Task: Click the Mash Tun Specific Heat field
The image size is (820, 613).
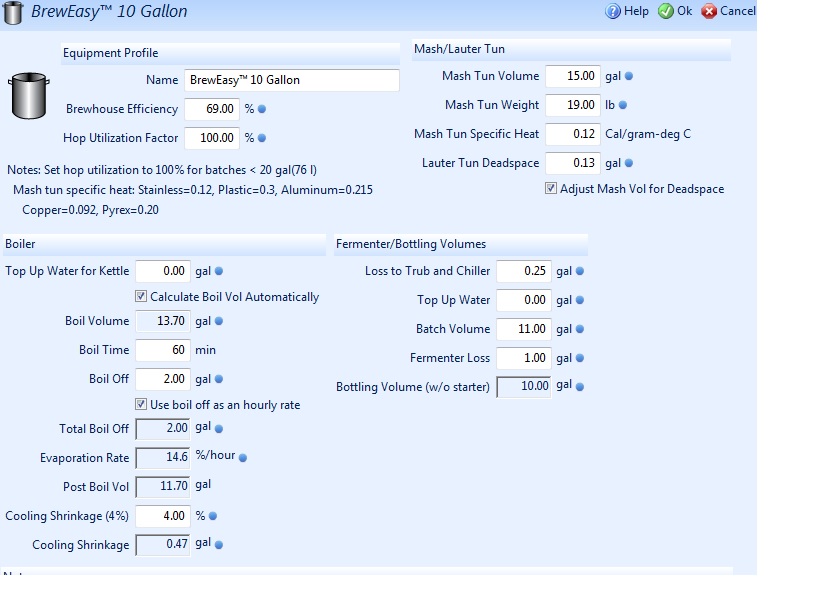Action: (573, 134)
